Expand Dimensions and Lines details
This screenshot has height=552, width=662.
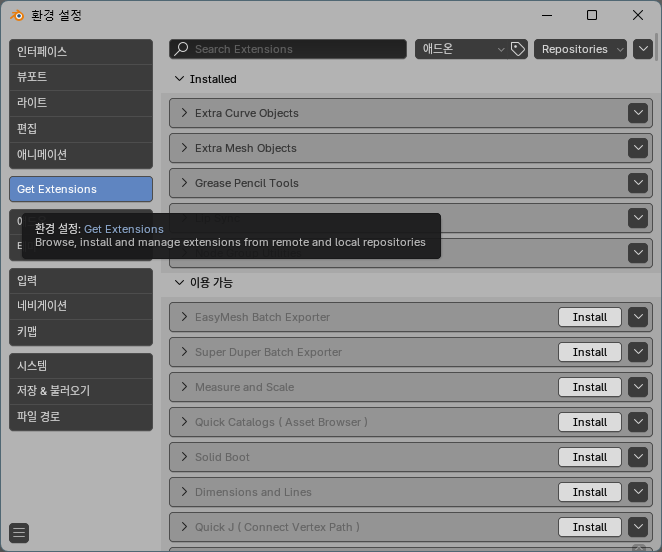184,492
